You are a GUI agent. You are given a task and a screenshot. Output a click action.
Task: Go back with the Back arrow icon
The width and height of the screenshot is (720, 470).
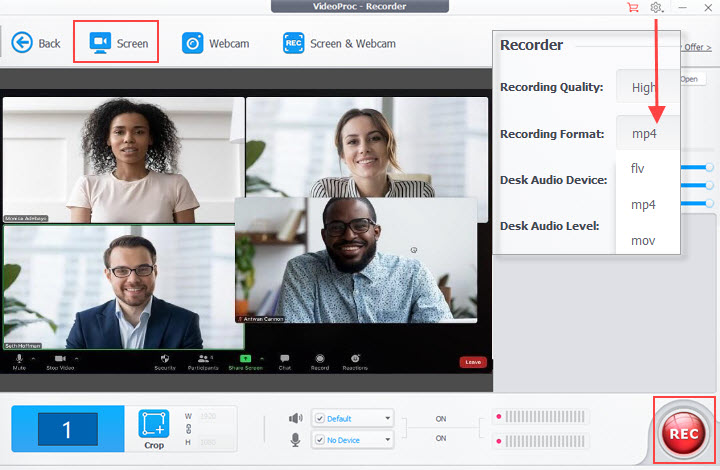click(x=22, y=43)
